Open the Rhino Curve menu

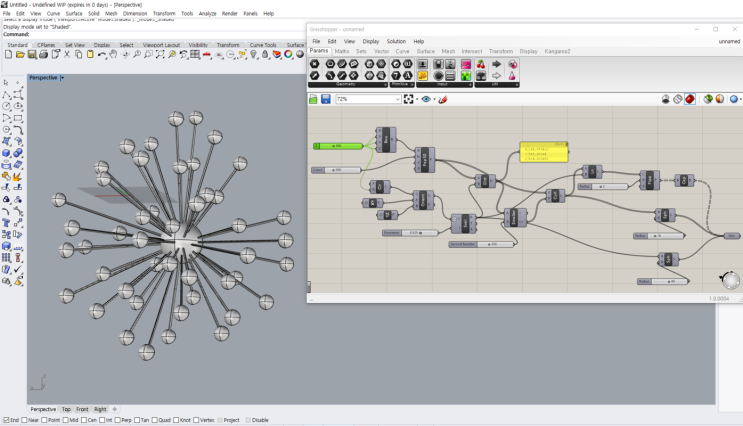tap(53, 13)
